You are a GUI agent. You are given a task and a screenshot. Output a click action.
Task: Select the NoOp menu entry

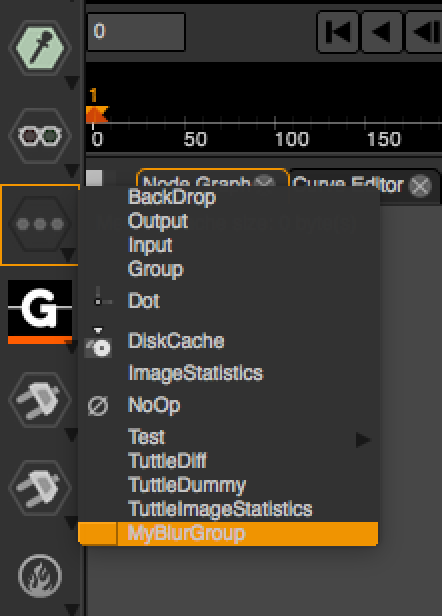tap(228, 405)
